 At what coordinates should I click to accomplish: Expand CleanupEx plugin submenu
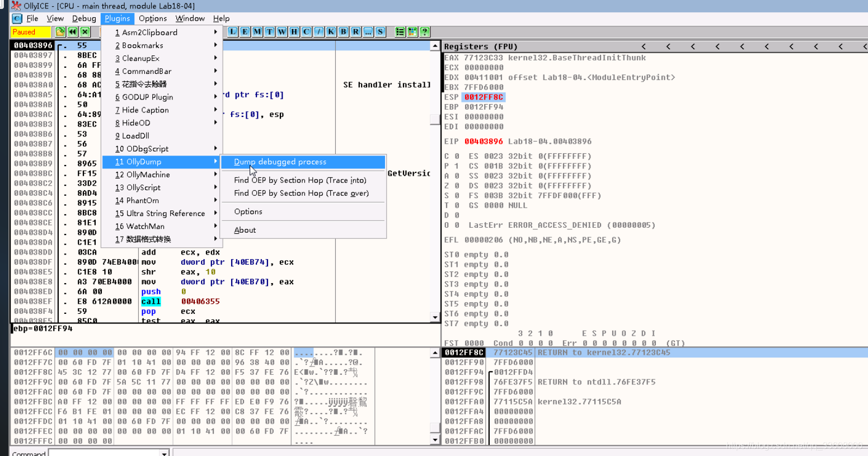click(x=162, y=58)
